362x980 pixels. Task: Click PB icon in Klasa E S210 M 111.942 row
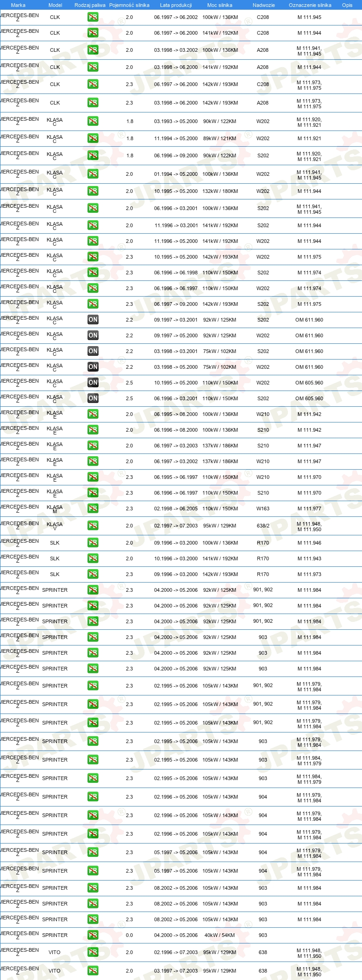93,430
